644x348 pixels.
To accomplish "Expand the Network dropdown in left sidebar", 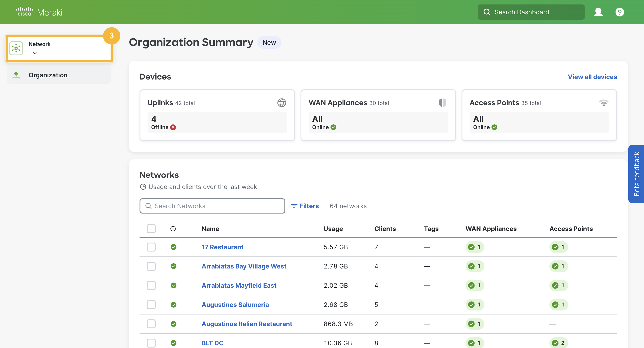I will 34,52.
